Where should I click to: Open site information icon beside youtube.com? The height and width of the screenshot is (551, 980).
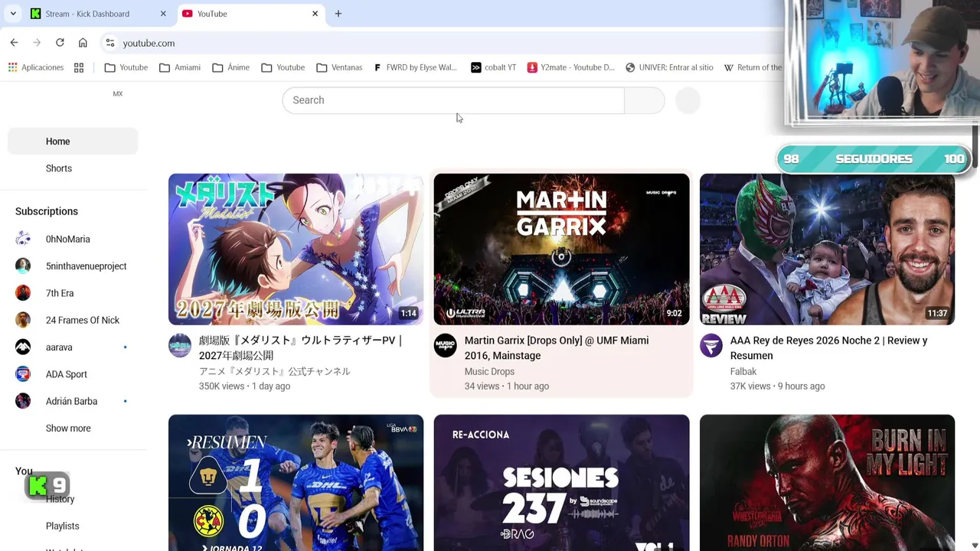(x=109, y=43)
